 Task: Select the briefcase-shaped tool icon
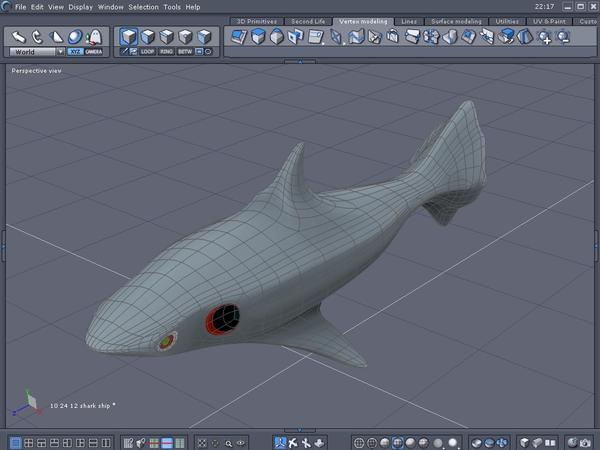[393, 37]
